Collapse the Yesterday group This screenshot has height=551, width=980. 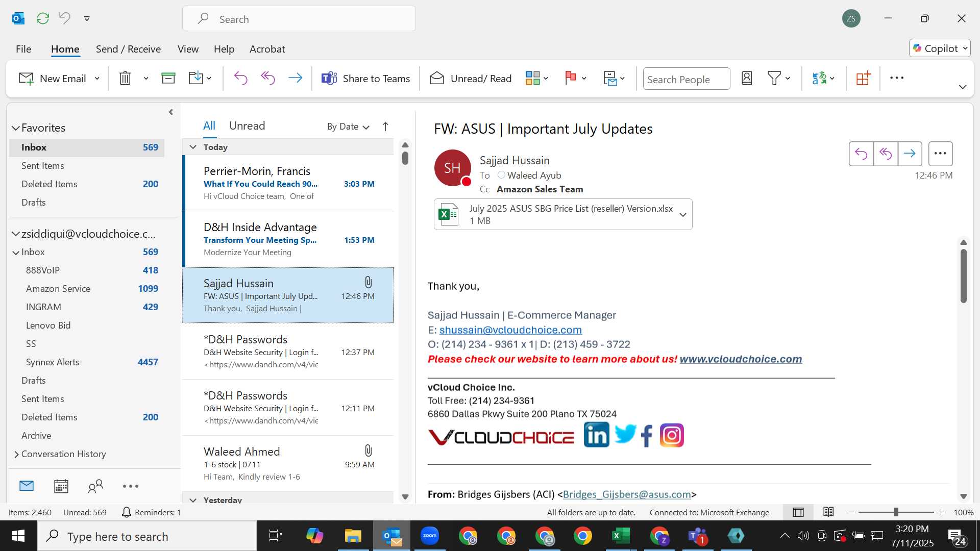(x=193, y=500)
